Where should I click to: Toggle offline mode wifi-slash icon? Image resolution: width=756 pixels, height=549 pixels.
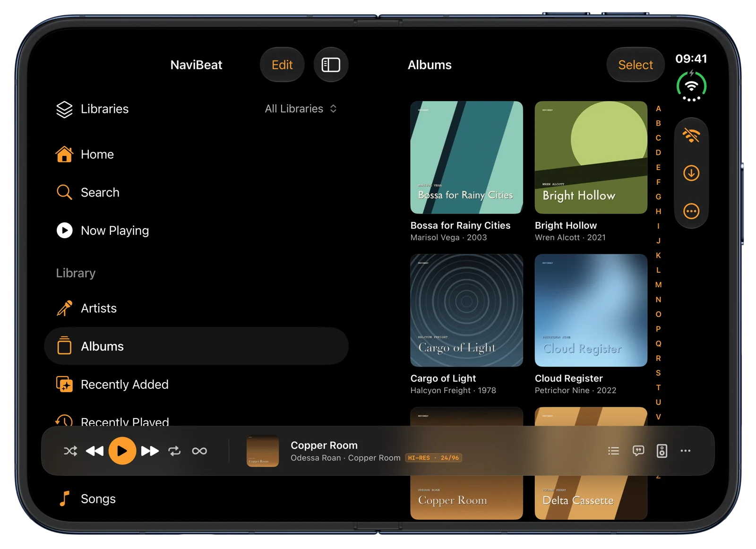click(691, 136)
